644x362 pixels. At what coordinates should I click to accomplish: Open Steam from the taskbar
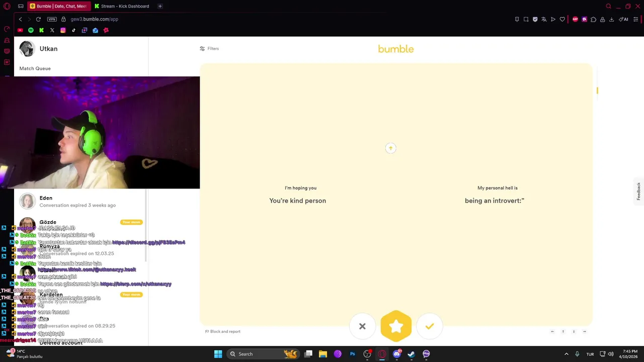pos(411,354)
